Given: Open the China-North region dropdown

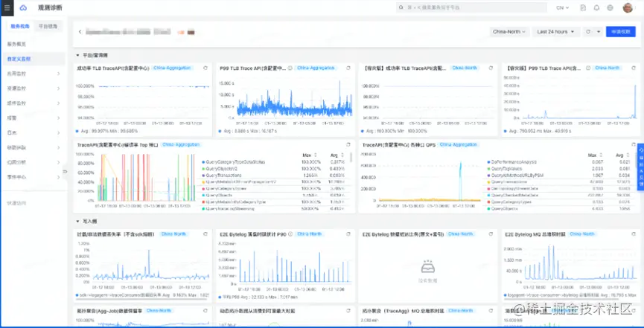Looking at the screenshot, I should [509, 31].
